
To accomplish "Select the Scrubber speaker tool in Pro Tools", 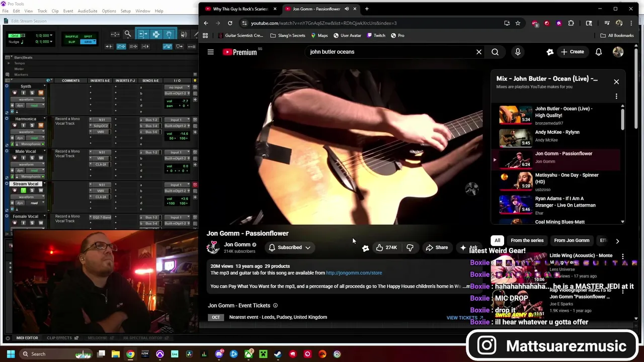I will click(184, 34).
